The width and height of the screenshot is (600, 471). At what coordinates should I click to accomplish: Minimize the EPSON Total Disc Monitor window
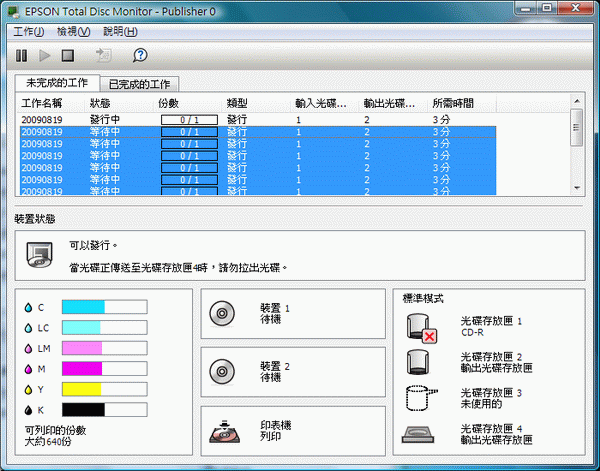(x=526, y=8)
